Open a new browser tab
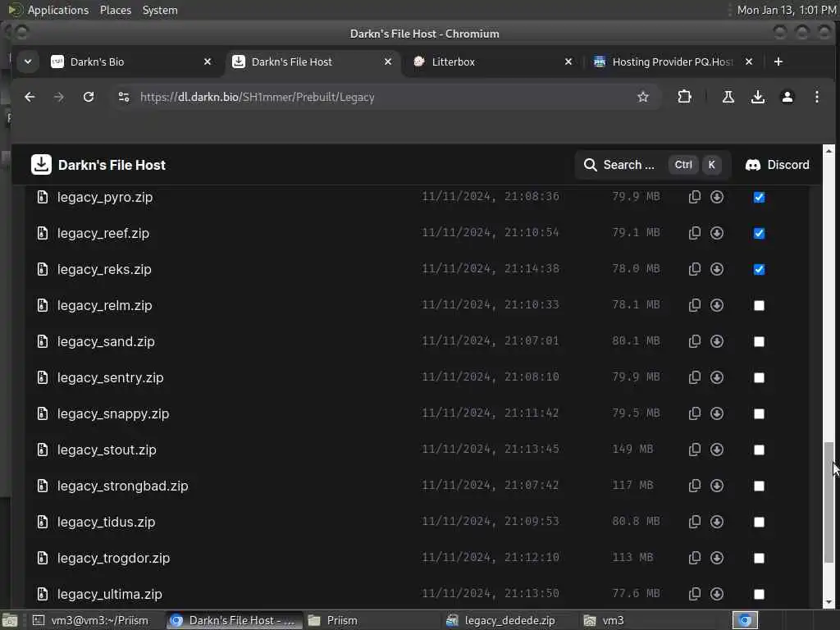The height and width of the screenshot is (630, 840). point(778,62)
